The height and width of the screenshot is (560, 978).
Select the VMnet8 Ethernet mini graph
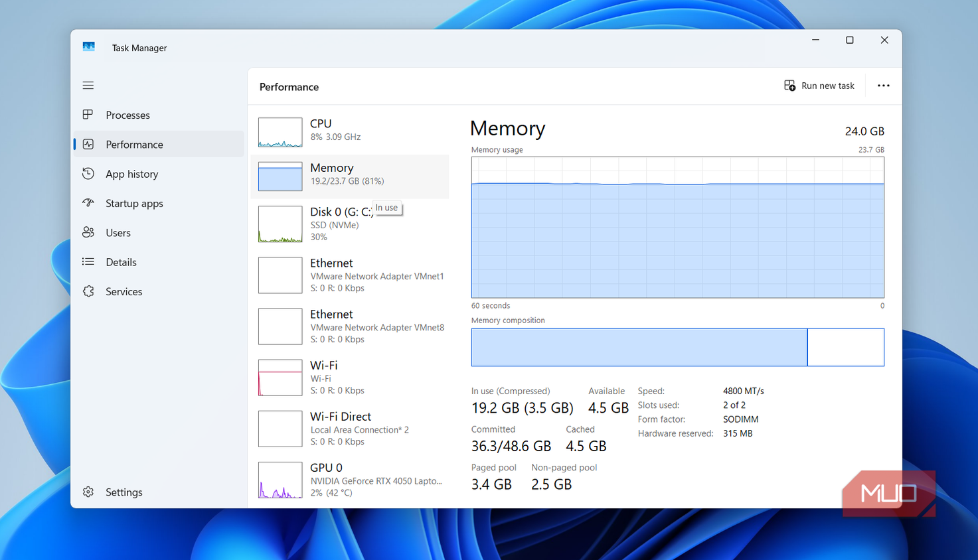click(280, 326)
